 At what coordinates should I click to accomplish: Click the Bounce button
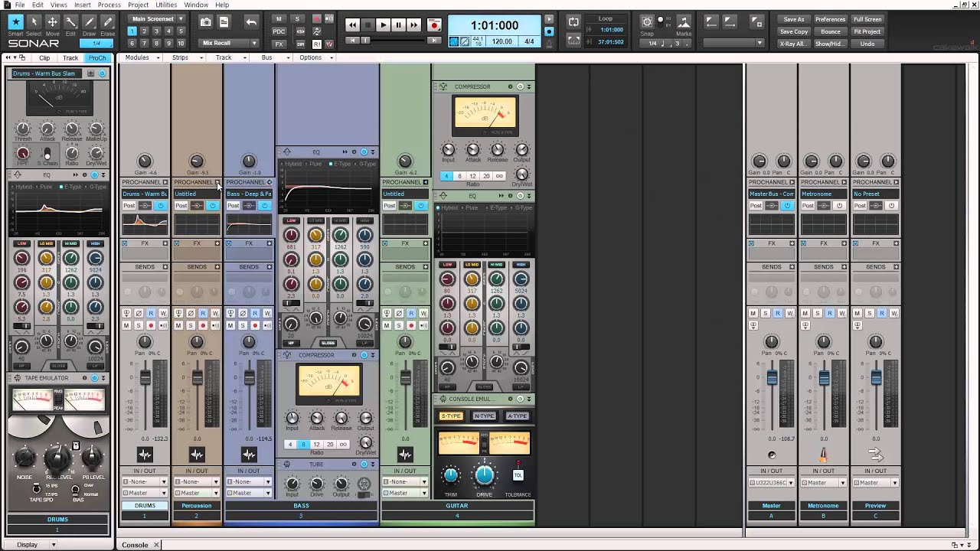tap(830, 32)
